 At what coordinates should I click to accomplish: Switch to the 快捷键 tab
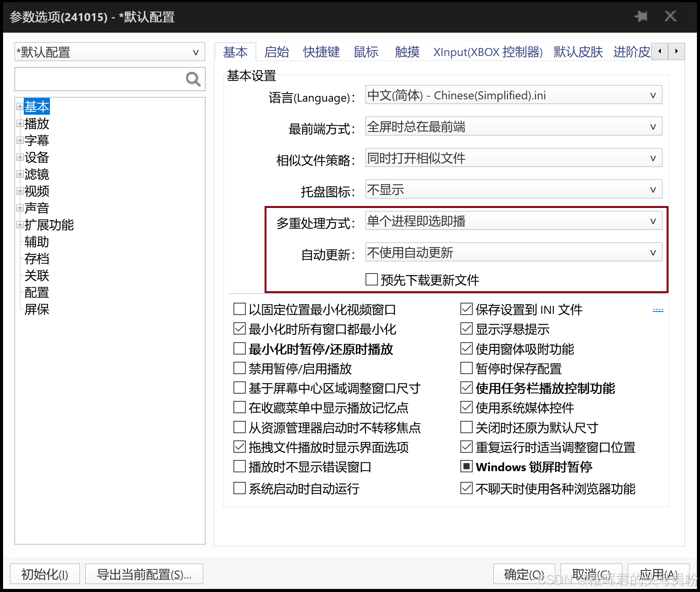pyautogui.click(x=321, y=52)
